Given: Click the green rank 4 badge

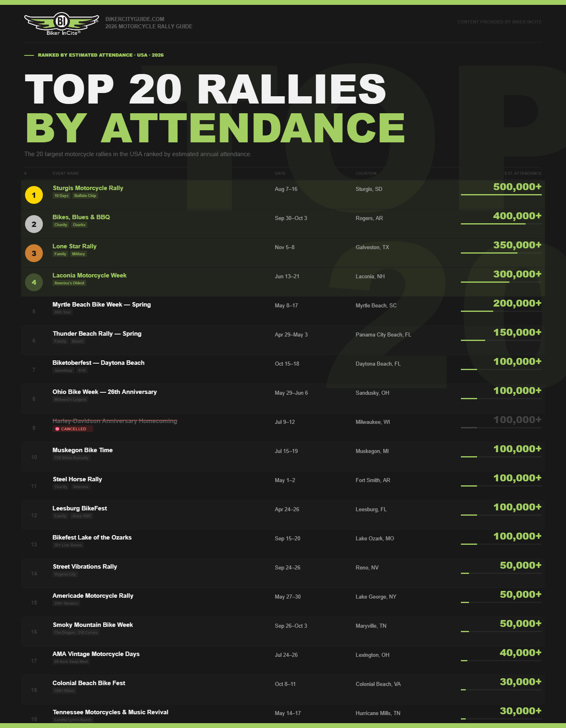Looking at the screenshot, I should tap(34, 282).
